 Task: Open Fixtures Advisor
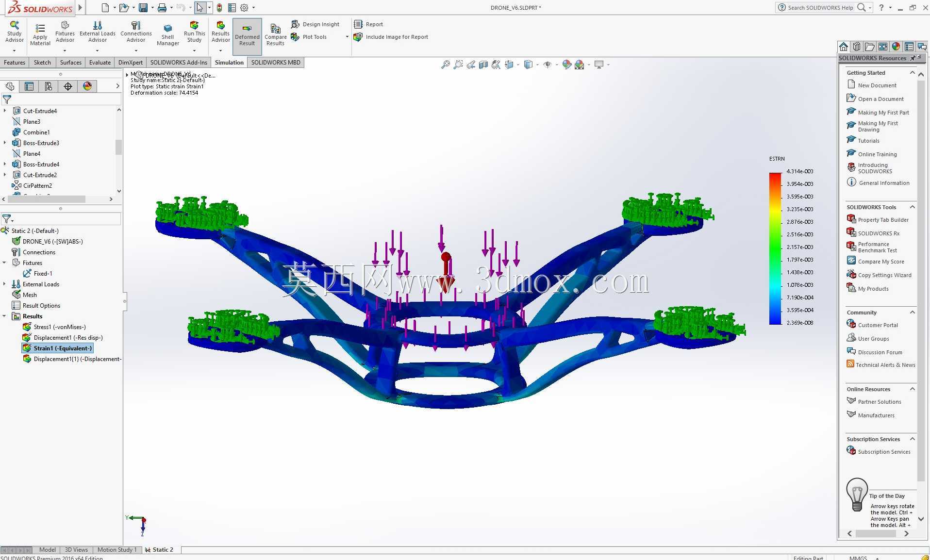click(x=65, y=32)
